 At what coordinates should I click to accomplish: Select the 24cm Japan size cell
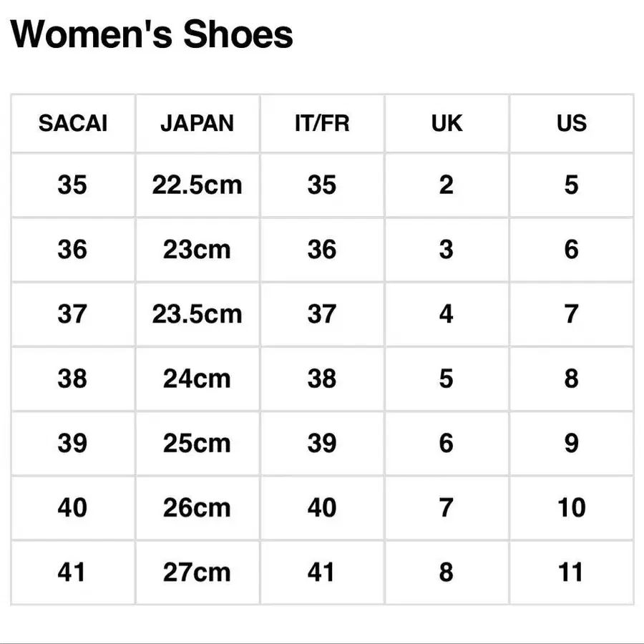(197, 379)
